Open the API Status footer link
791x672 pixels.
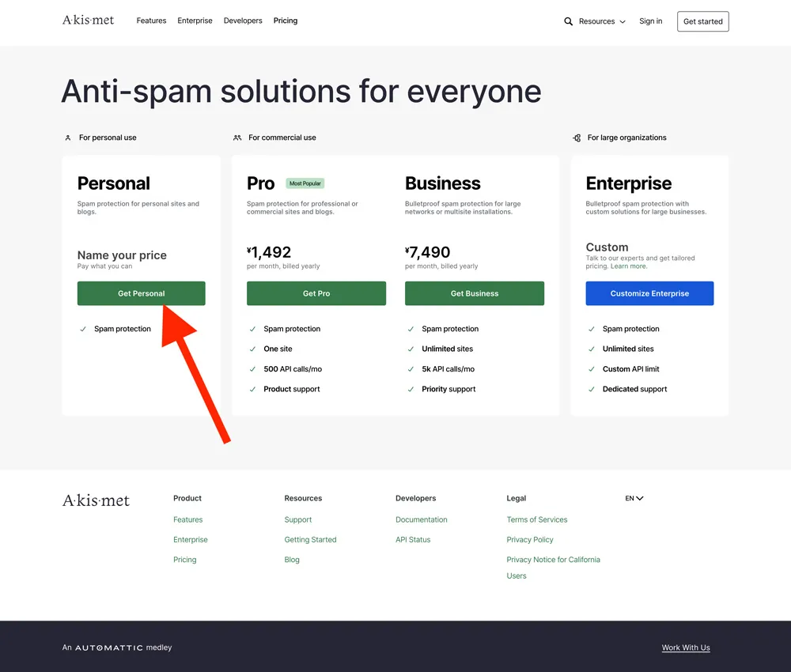[413, 539]
